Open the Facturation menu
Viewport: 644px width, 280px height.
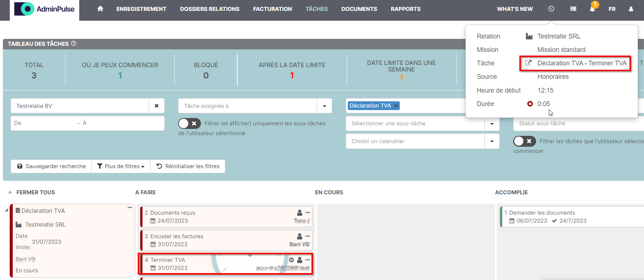pos(272,9)
